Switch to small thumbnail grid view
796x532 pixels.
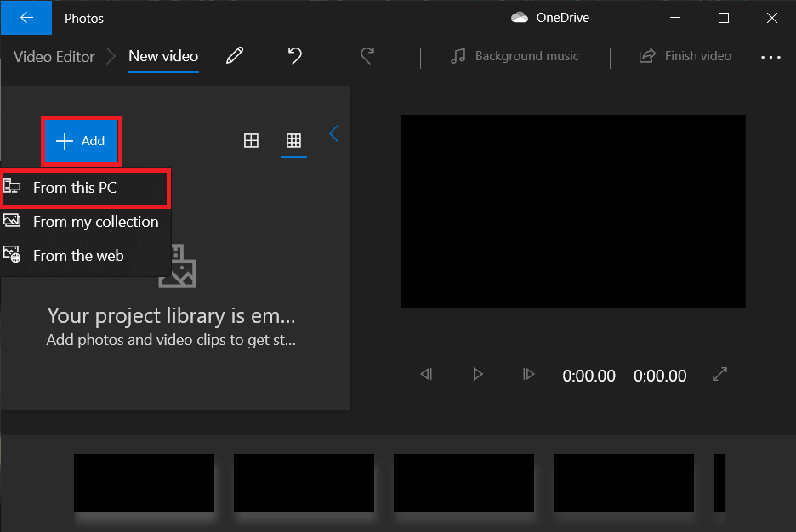tap(293, 141)
